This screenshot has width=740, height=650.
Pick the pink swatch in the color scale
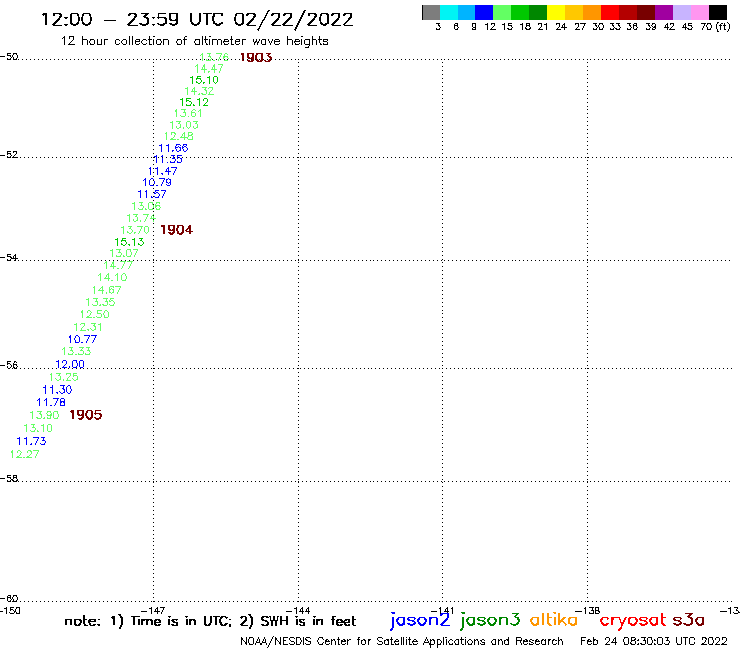click(699, 12)
